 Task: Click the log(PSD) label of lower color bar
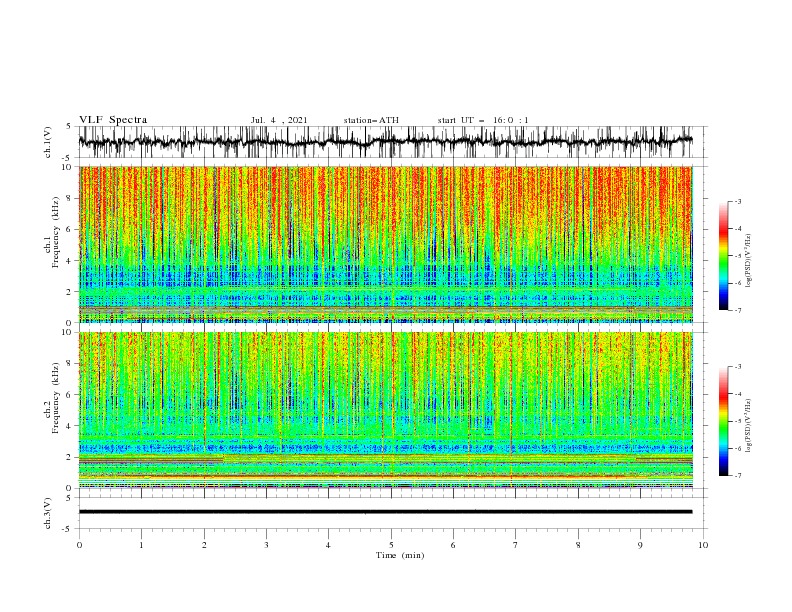749,425
